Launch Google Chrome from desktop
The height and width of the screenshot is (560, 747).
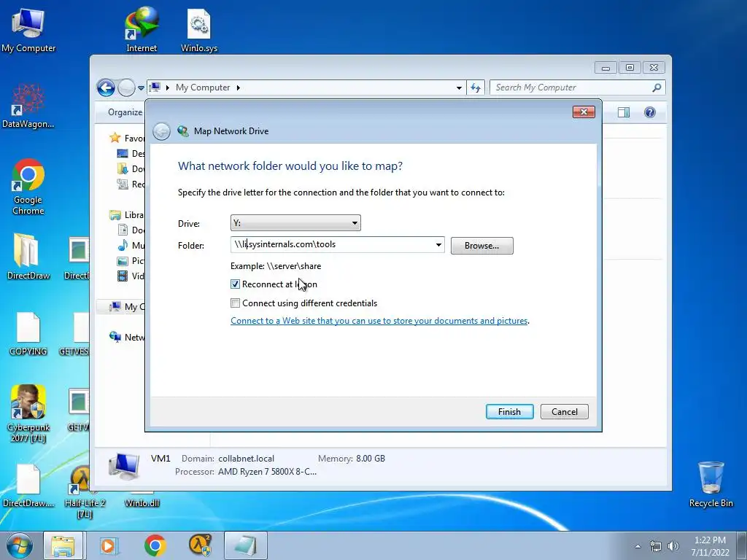(x=28, y=187)
